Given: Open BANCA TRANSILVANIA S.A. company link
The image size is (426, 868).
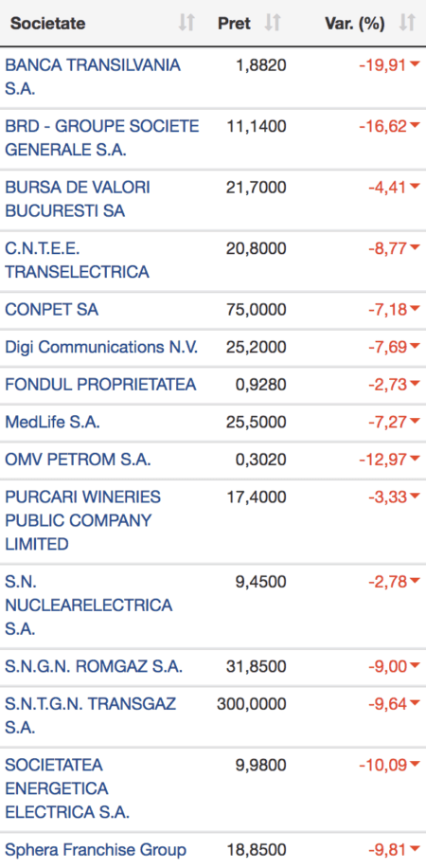Looking at the screenshot, I should (93, 77).
